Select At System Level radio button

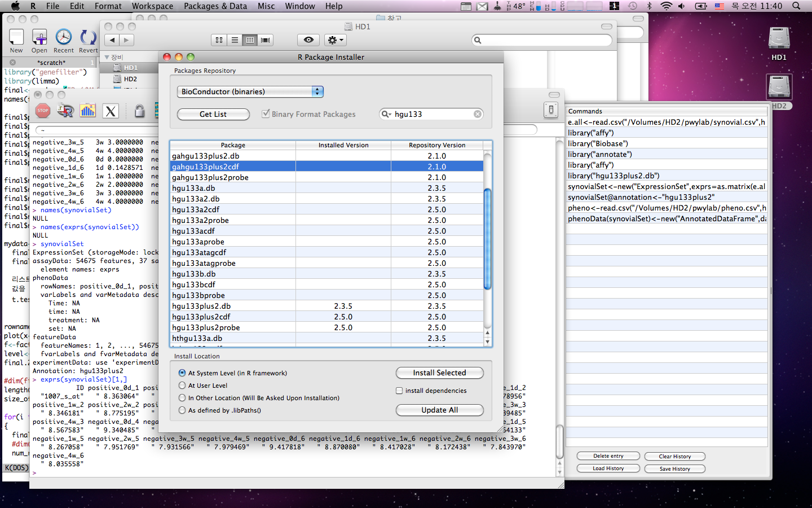coord(182,373)
